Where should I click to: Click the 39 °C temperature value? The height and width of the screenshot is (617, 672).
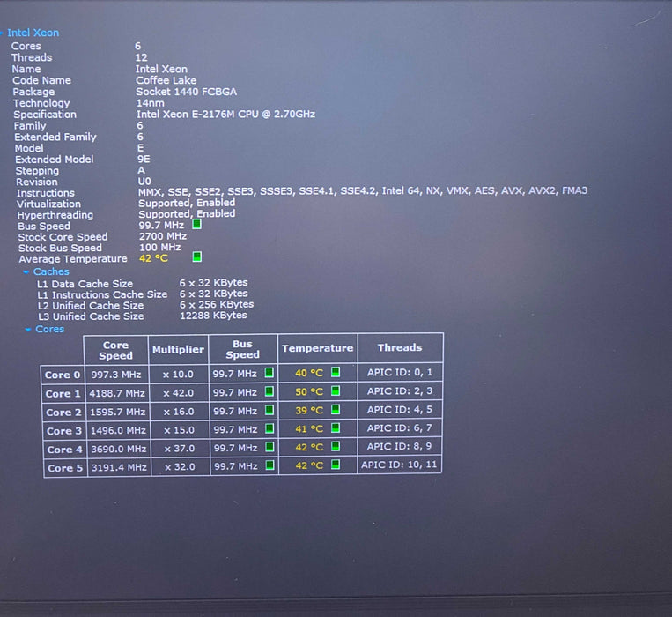tap(309, 411)
